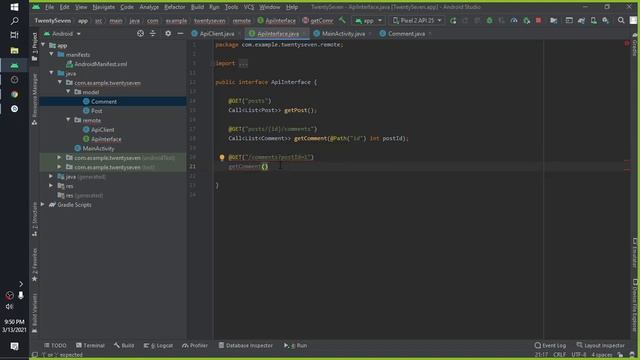Click Collapse All icon in Project panel
Screen dimensions: 640x360
pos(153,33)
